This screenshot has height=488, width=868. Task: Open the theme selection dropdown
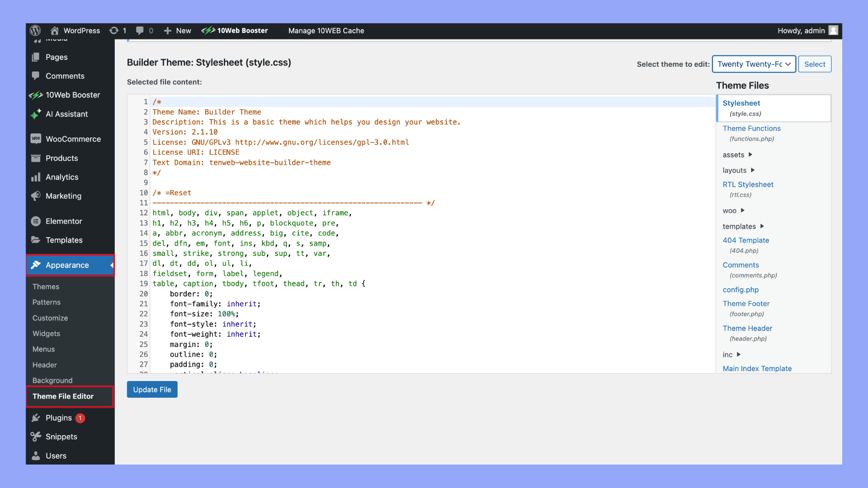click(x=754, y=64)
